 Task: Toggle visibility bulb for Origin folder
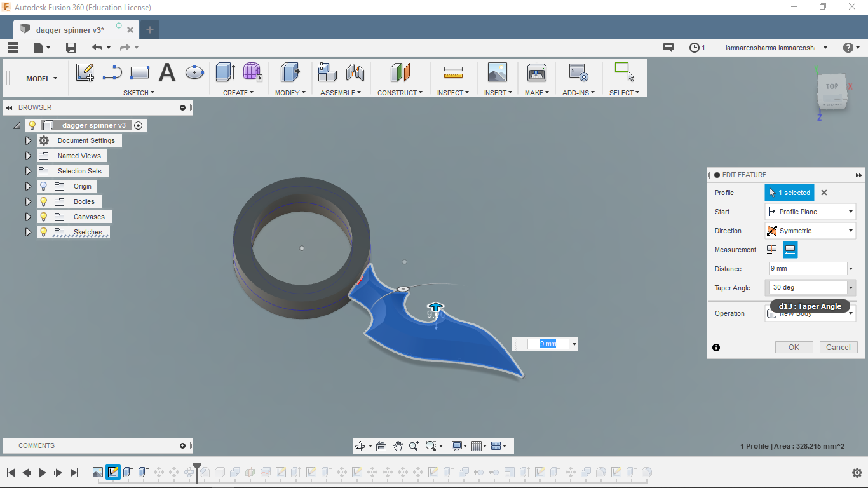[x=43, y=186]
